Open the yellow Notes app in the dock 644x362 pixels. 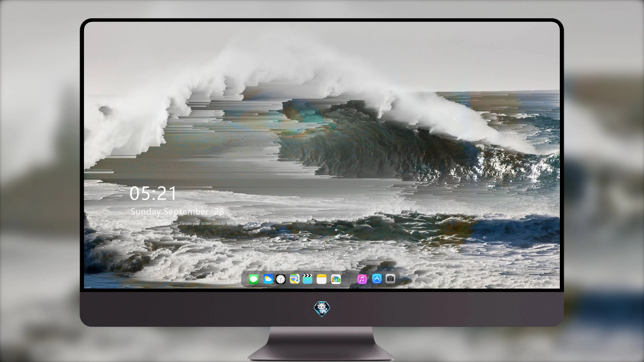pyautogui.click(x=321, y=279)
